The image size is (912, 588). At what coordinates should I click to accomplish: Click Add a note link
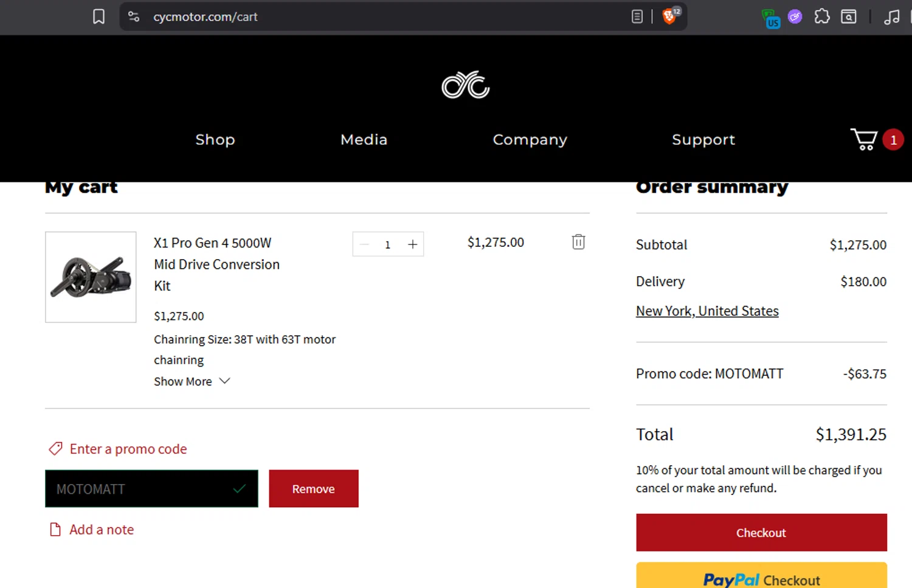[x=102, y=530]
